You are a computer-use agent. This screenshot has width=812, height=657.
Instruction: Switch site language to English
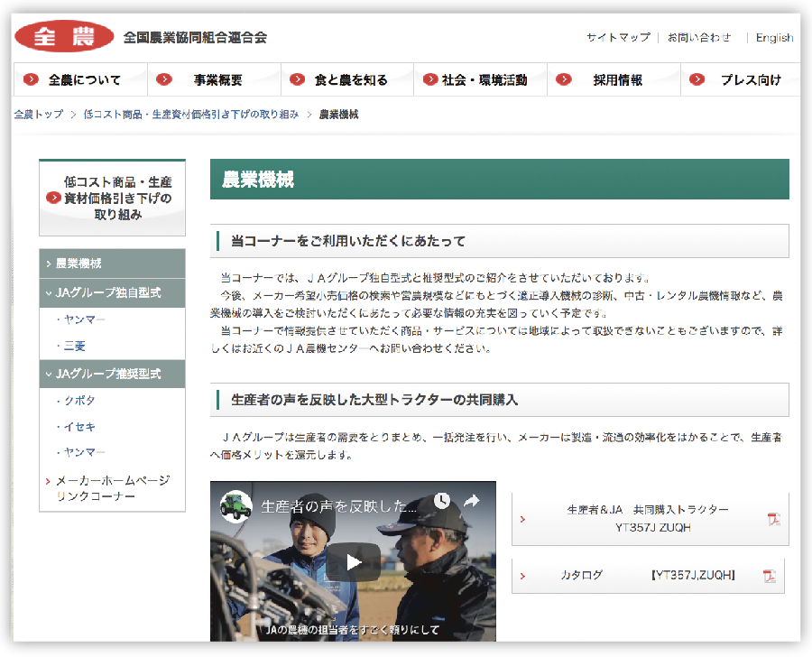coord(774,37)
